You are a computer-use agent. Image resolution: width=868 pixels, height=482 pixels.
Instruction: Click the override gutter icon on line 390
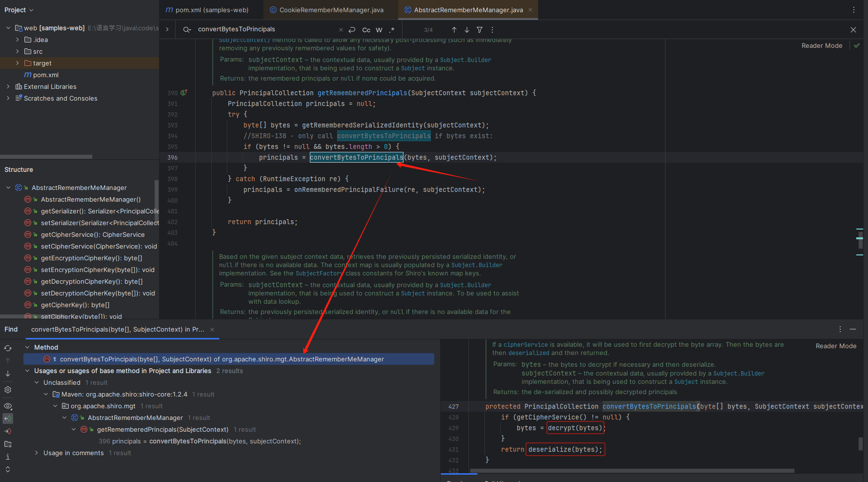[x=184, y=92]
